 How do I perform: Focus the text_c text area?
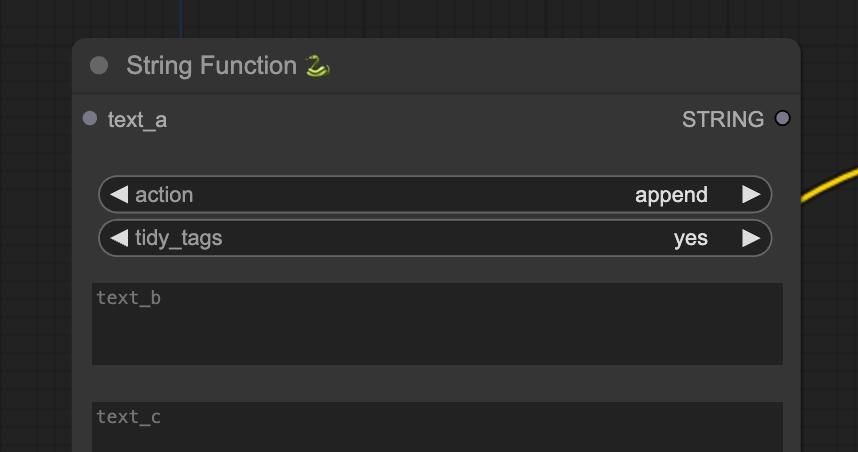(436, 432)
